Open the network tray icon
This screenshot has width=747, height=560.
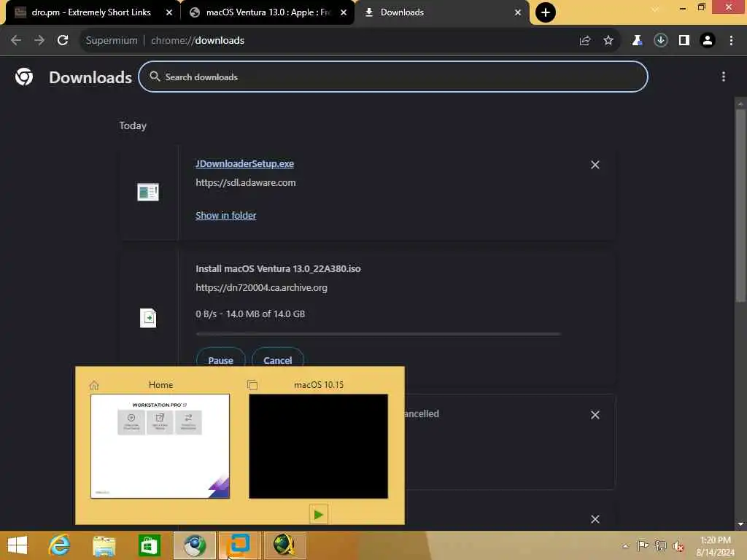click(660, 545)
